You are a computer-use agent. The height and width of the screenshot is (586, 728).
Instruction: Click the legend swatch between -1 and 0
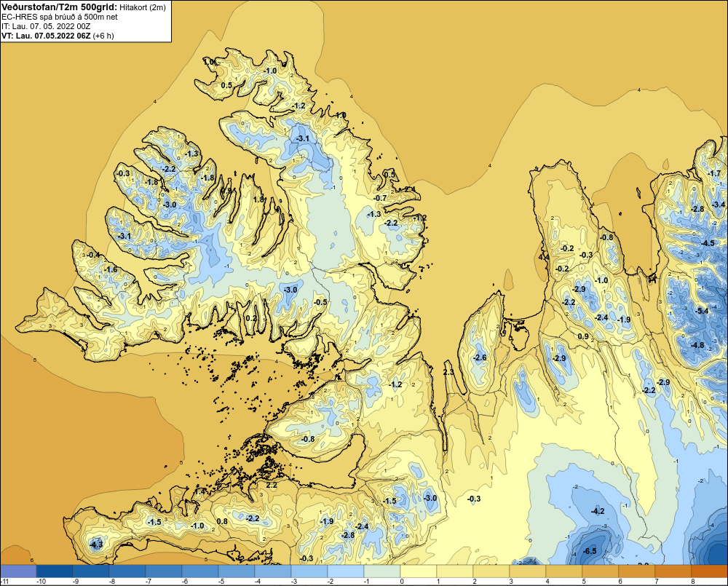tap(382, 571)
